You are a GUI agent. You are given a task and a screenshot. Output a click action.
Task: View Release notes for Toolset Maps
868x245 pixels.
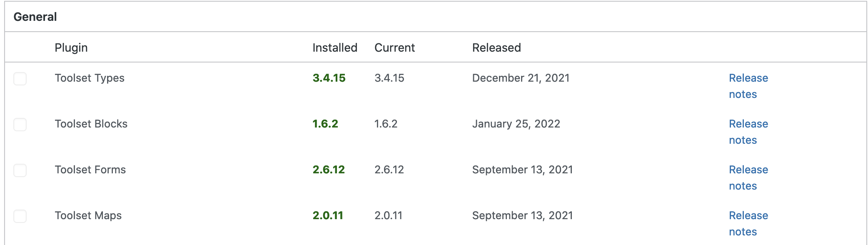pyautogui.click(x=748, y=224)
